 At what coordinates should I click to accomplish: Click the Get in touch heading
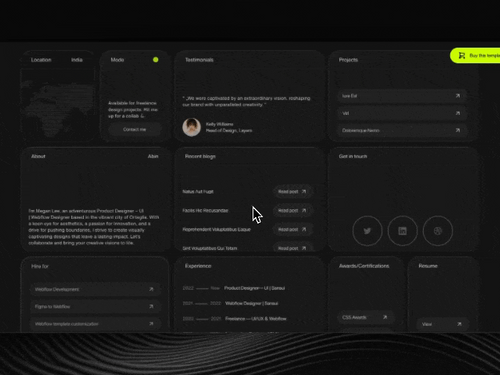point(353,156)
